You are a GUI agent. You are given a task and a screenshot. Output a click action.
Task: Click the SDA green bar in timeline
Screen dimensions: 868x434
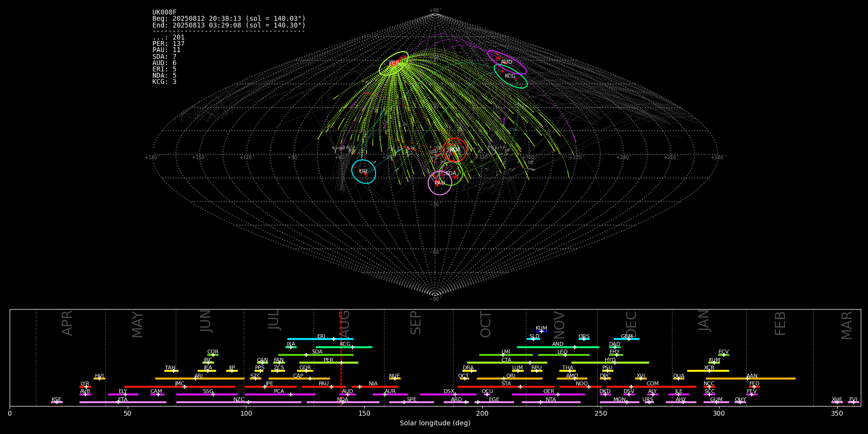tap(316, 355)
